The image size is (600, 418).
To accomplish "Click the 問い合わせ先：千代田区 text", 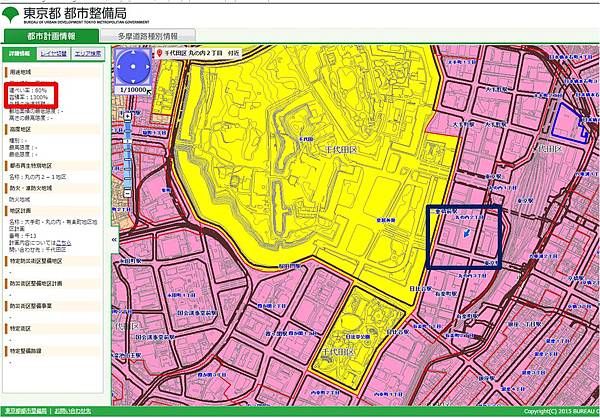I will [x=38, y=249].
